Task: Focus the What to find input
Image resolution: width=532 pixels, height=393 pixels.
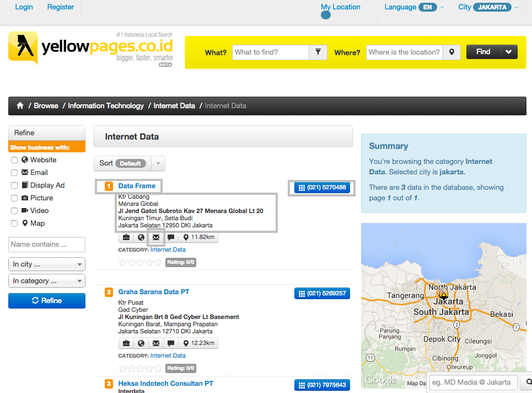Action: click(271, 52)
